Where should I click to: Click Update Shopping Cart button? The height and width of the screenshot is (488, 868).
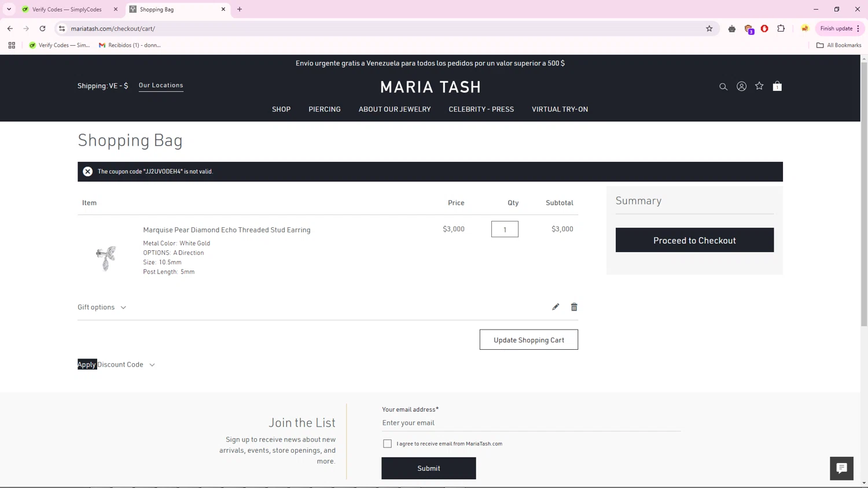coord(529,340)
